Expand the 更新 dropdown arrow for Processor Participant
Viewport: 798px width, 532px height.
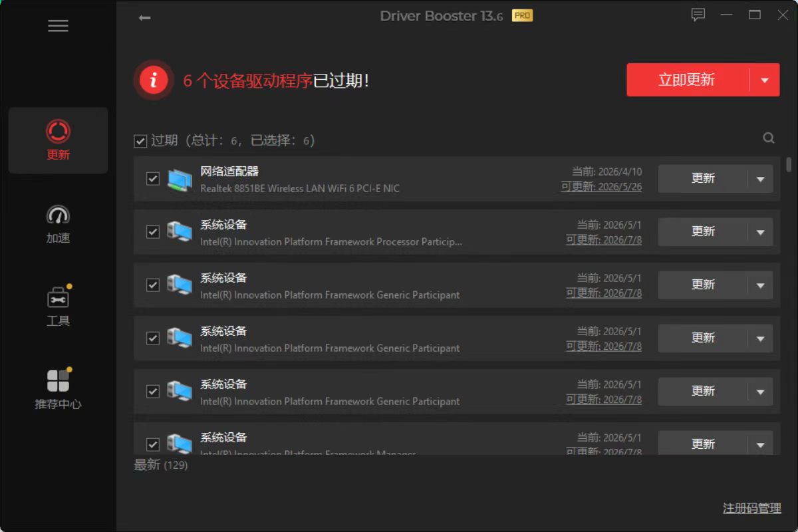point(760,232)
